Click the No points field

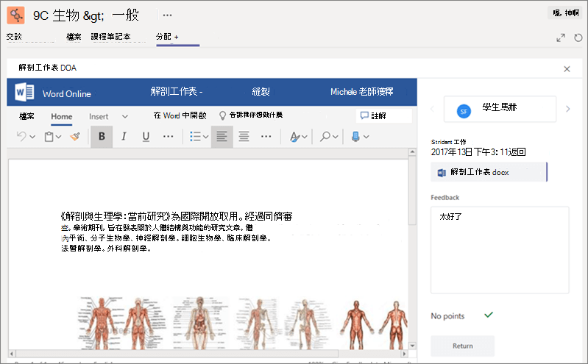coord(447,316)
